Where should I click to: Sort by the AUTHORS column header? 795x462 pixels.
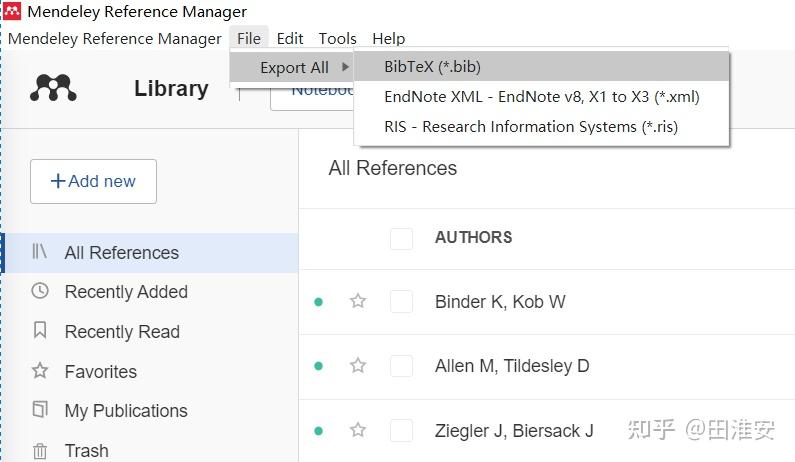[473, 238]
